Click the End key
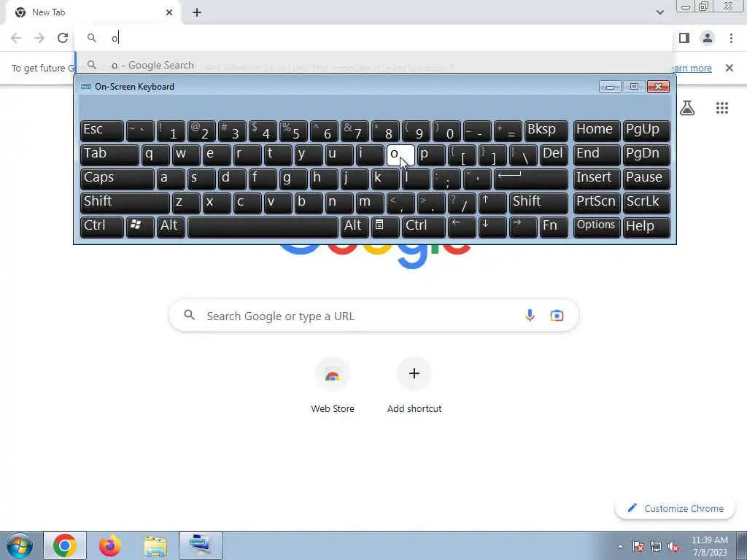This screenshot has width=747, height=560. 597,155
